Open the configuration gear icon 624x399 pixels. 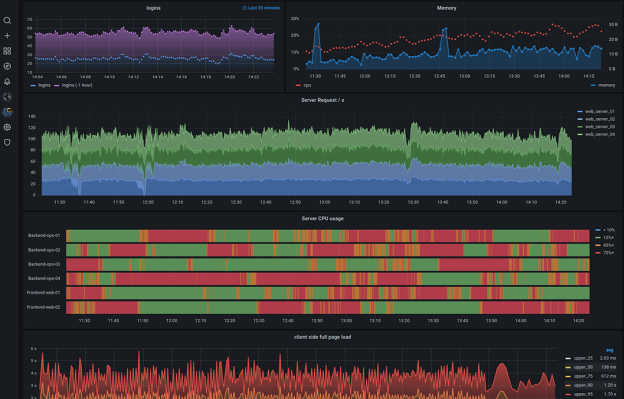(7, 127)
